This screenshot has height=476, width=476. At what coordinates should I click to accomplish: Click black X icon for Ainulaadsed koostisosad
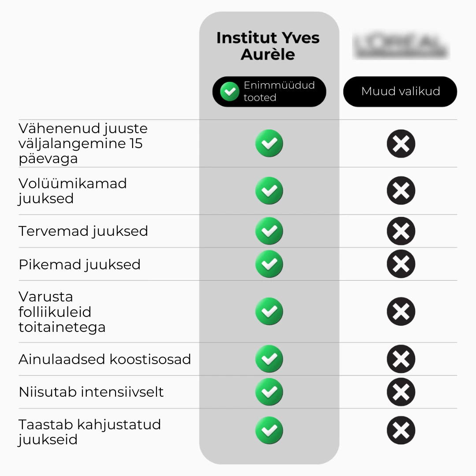(x=401, y=359)
